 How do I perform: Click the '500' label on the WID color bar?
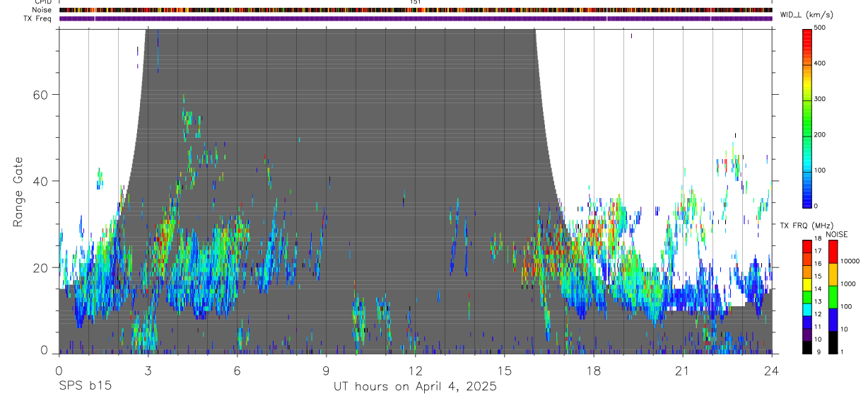[x=821, y=28]
